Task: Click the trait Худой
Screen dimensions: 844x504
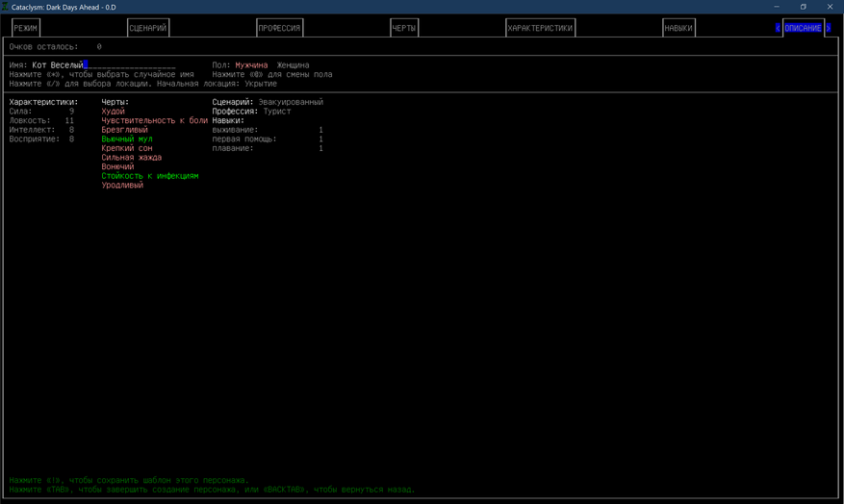Action: [113, 112]
